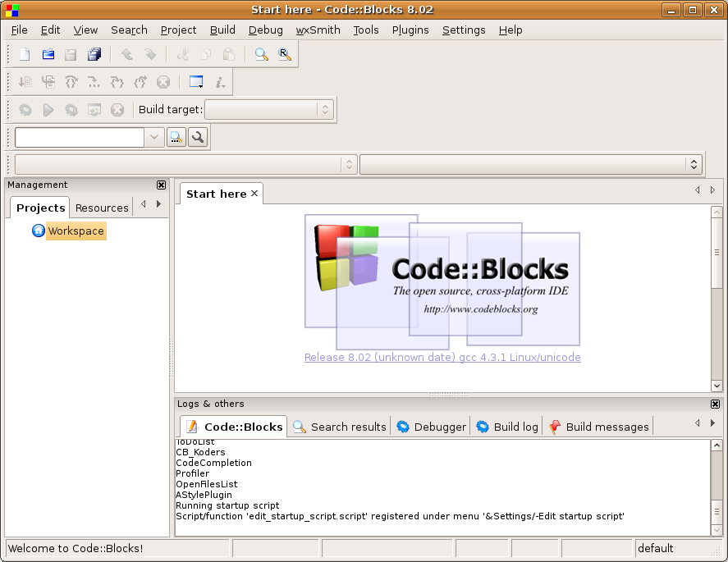This screenshot has height=562, width=728.
Task: Click the Run play icon
Action: (x=48, y=109)
